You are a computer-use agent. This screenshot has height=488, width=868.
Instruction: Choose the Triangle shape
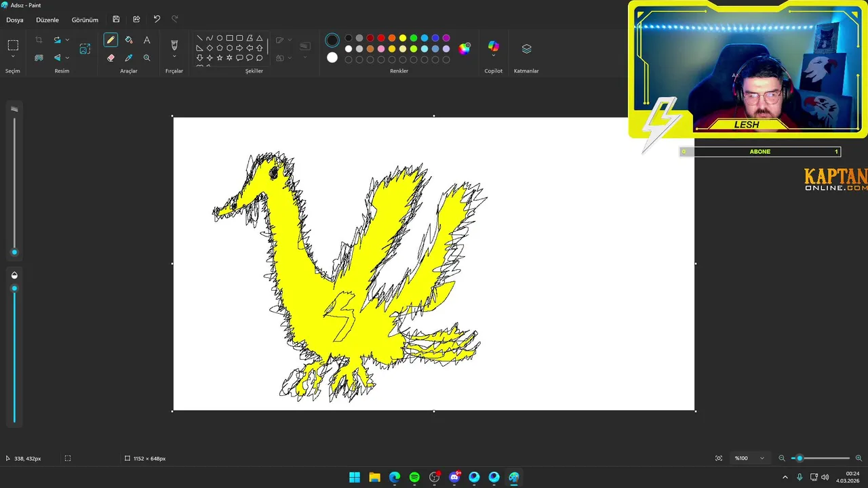(x=259, y=38)
